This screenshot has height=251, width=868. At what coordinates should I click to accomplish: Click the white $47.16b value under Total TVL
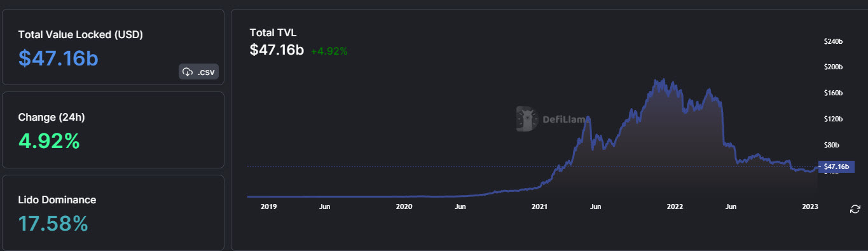[x=277, y=50]
